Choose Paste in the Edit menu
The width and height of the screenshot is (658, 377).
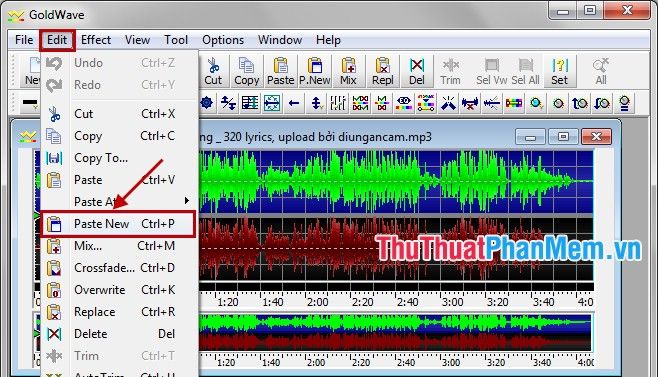tap(118, 180)
